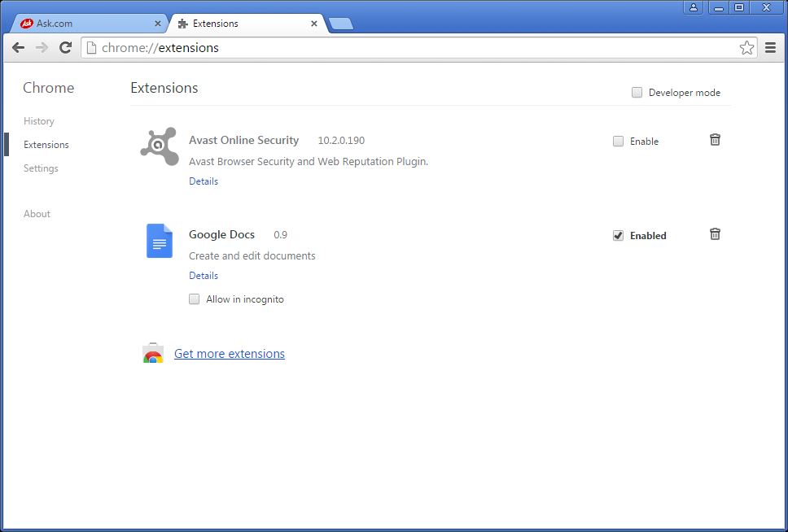
Task: Select Extensions in the Chrome sidebar
Action: [46, 145]
